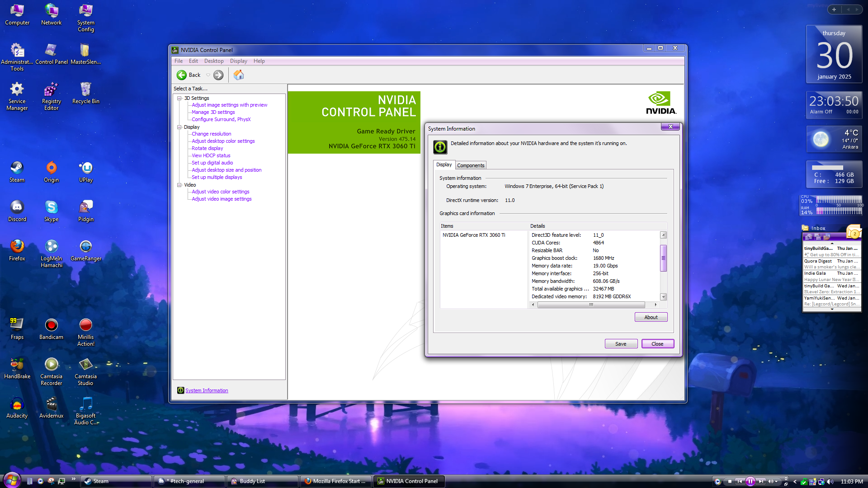Click the Close button in System Information
The height and width of the screenshot is (488, 868).
[x=657, y=344]
